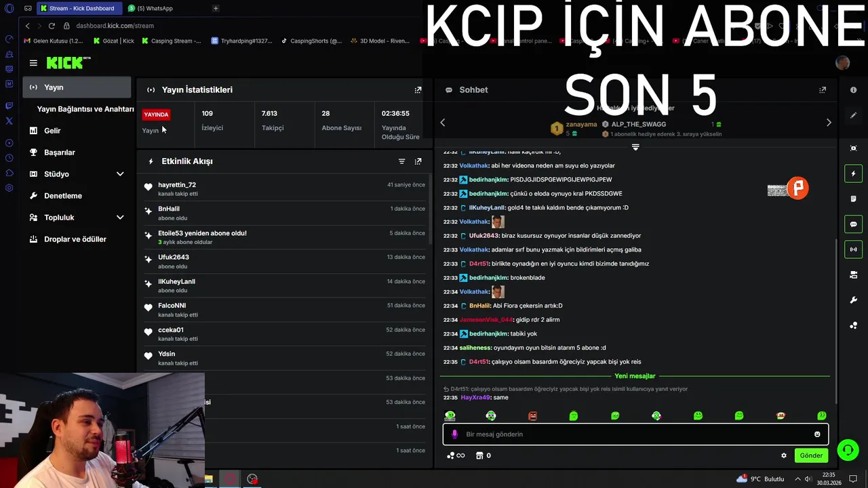Viewport: 868px width, 488px height.
Task: Select Yayın in the left menu
Action: (x=77, y=87)
